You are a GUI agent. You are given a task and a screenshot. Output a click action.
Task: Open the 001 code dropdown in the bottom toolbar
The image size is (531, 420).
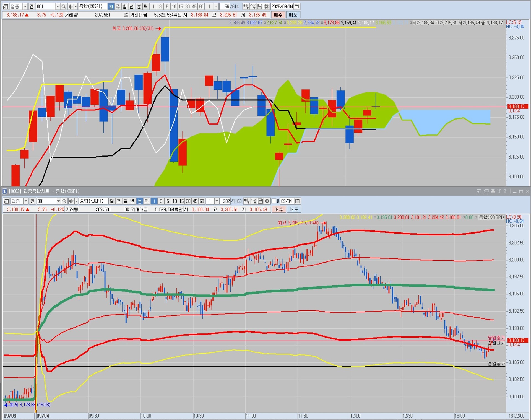click(58, 201)
